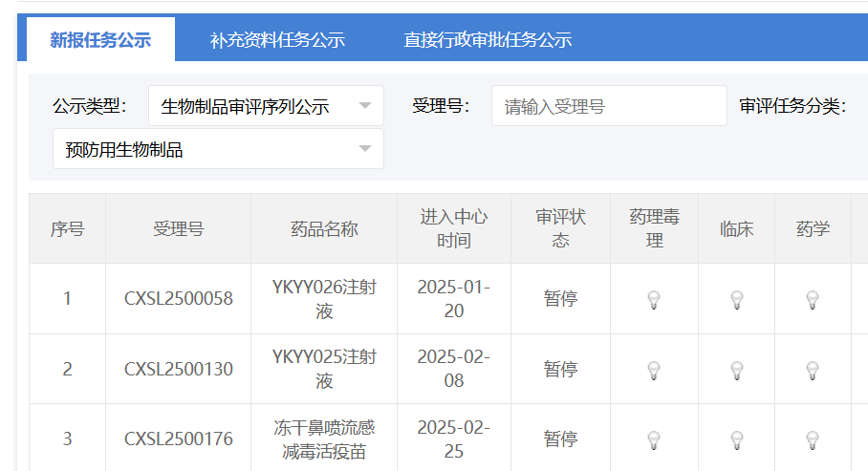This screenshot has height=471, width=868.
Task: Click the 暂停 status in row 1
Action: (560, 299)
